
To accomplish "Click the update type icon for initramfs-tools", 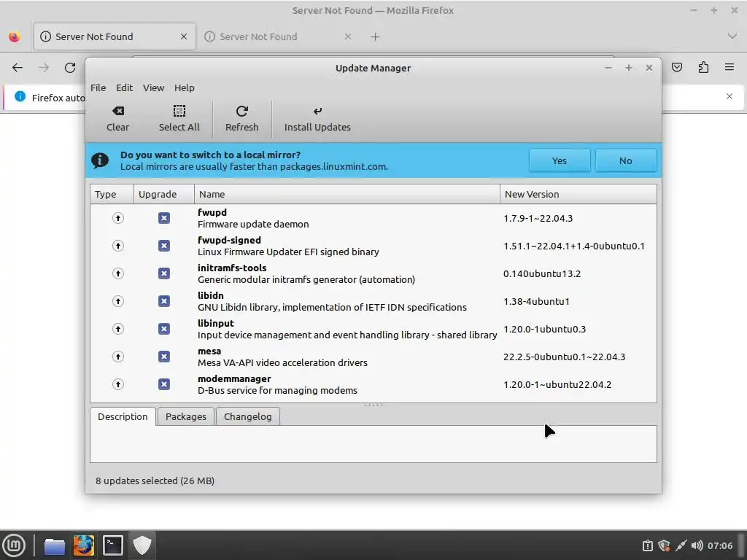I will click(118, 273).
